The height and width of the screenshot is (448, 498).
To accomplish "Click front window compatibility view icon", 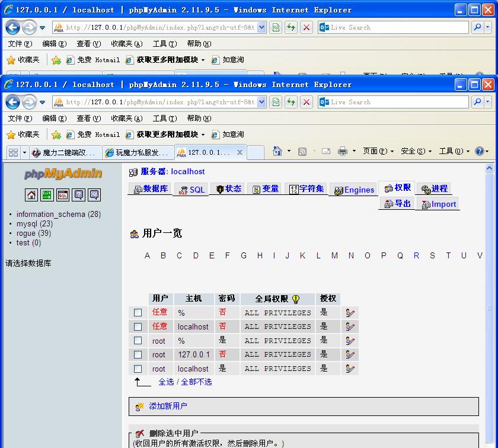I will point(276,103).
